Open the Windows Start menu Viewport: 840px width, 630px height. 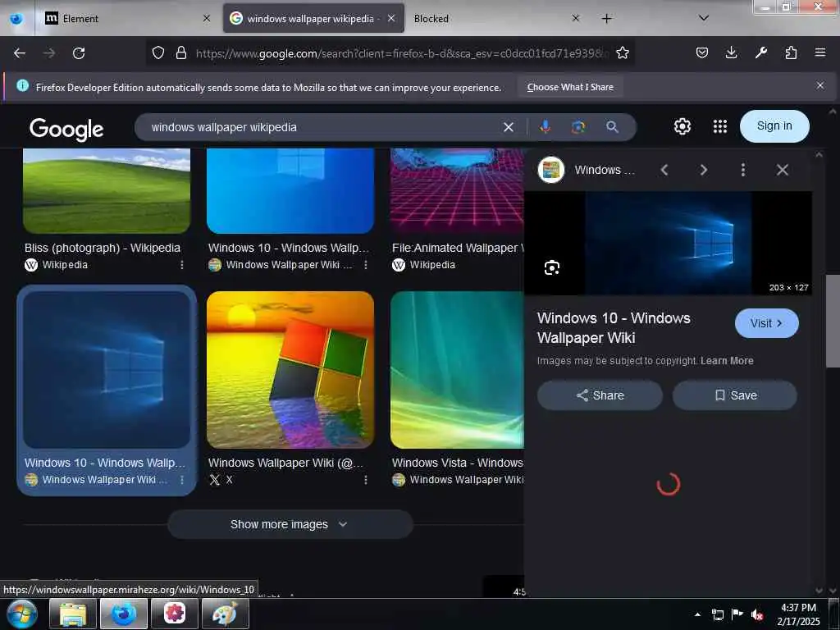click(x=21, y=614)
